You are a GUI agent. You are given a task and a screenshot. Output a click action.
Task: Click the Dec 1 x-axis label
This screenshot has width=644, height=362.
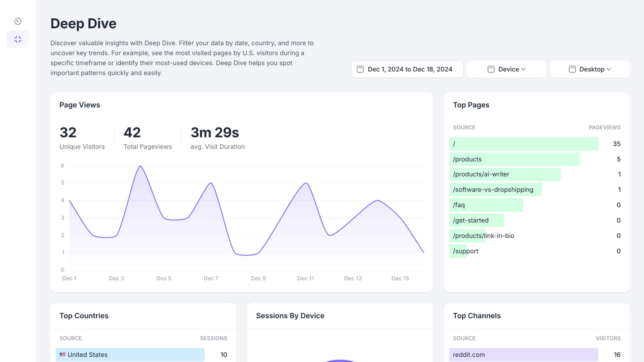[x=69, y=278]
